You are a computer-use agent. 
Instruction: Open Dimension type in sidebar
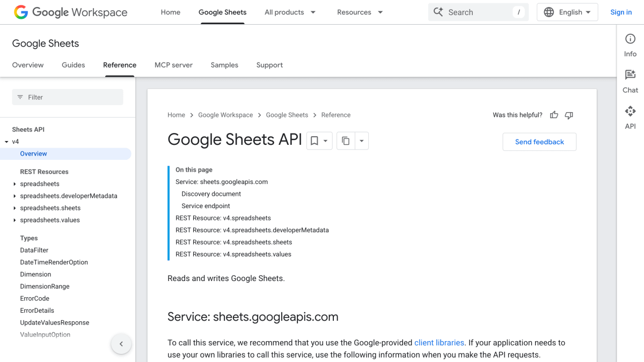pos(35,275)
